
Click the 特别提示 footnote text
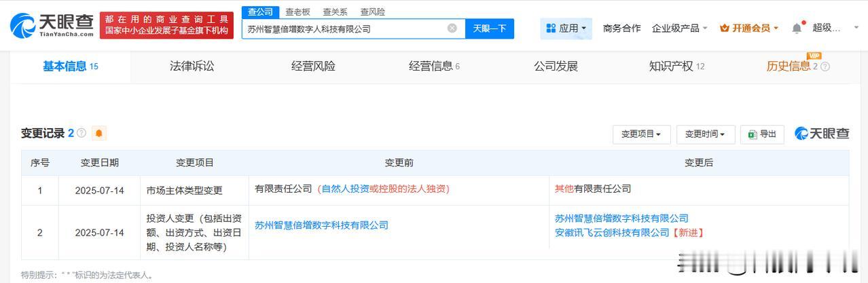[88, 276]
